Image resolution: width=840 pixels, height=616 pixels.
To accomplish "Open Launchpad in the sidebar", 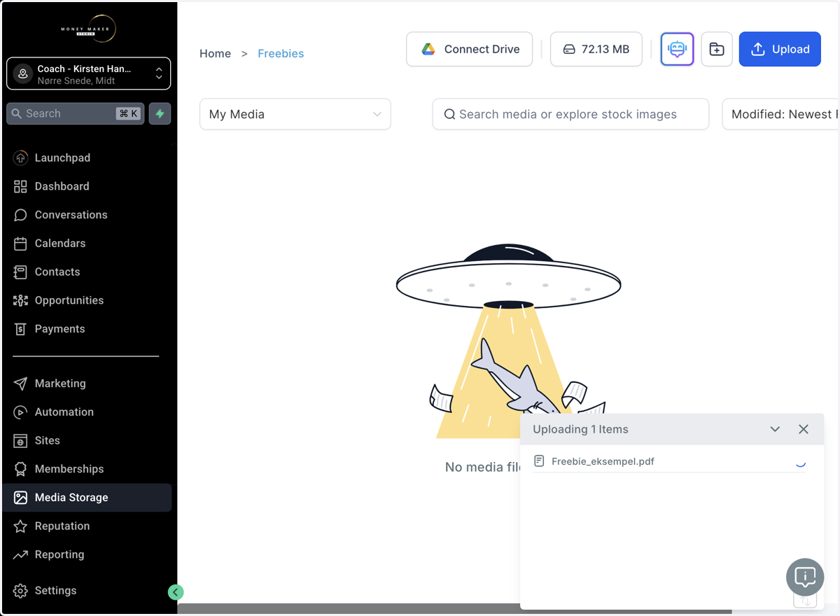I will click(87, 157).
